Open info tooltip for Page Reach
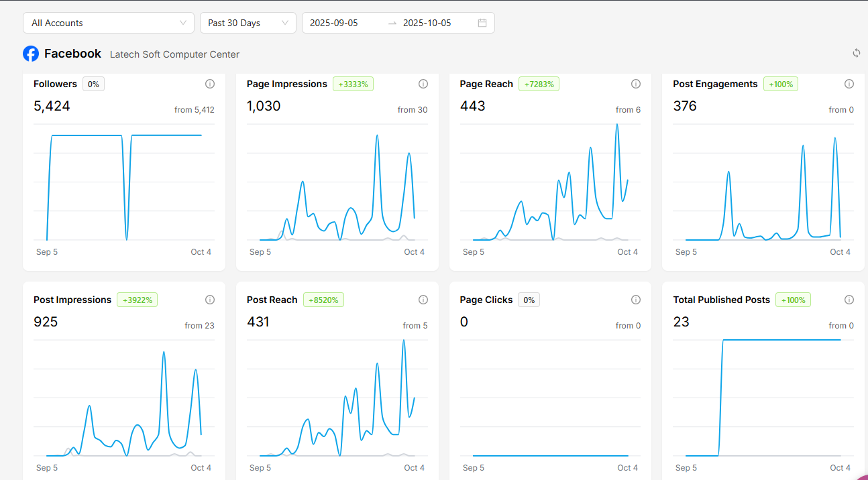Image resolution: width=868 pixels, height=480 pixels. coord(636,84)
